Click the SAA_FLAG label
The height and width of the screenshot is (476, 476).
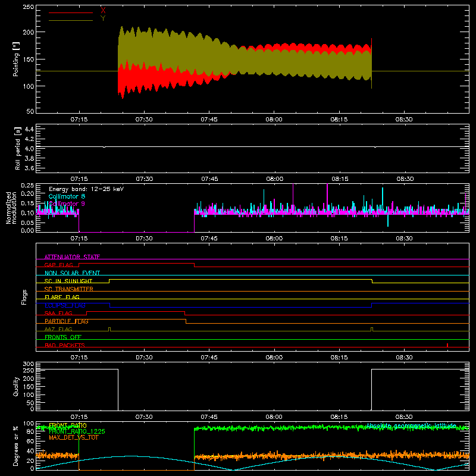pos(58,313)
